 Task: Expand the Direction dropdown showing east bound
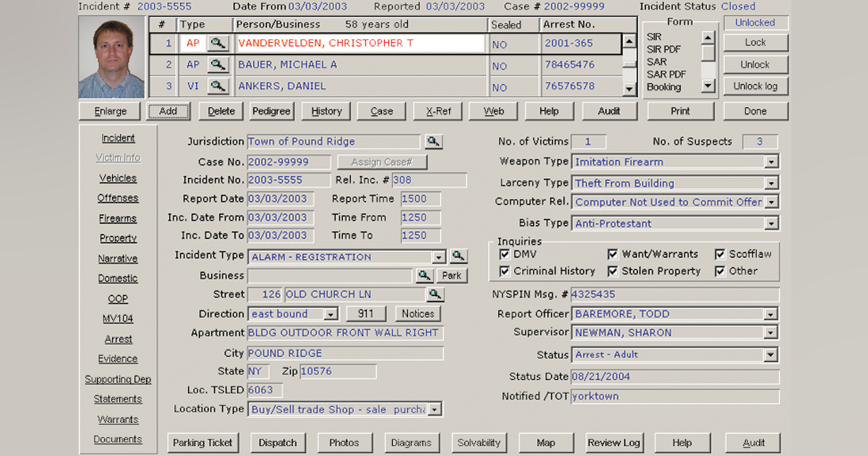pos(332,313)
